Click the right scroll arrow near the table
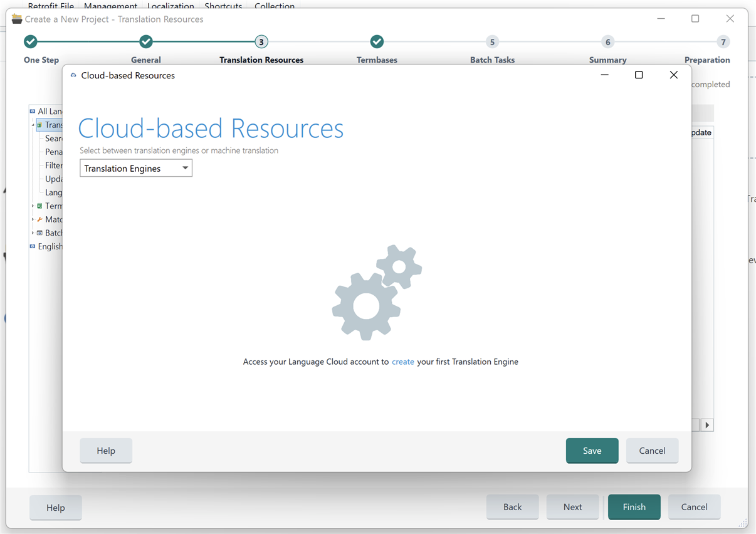The image size is (756, 534). click(706, 425)
